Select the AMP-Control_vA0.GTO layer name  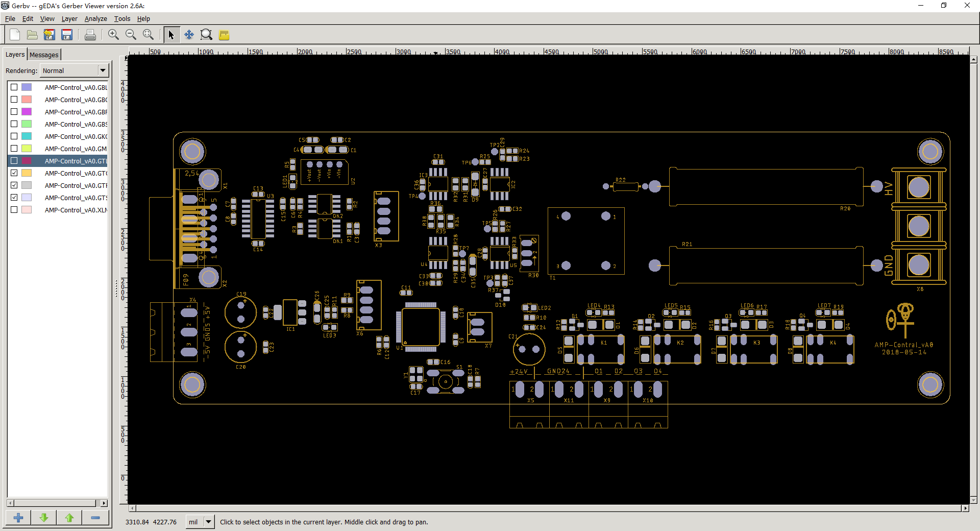click(x=76, y=173)
